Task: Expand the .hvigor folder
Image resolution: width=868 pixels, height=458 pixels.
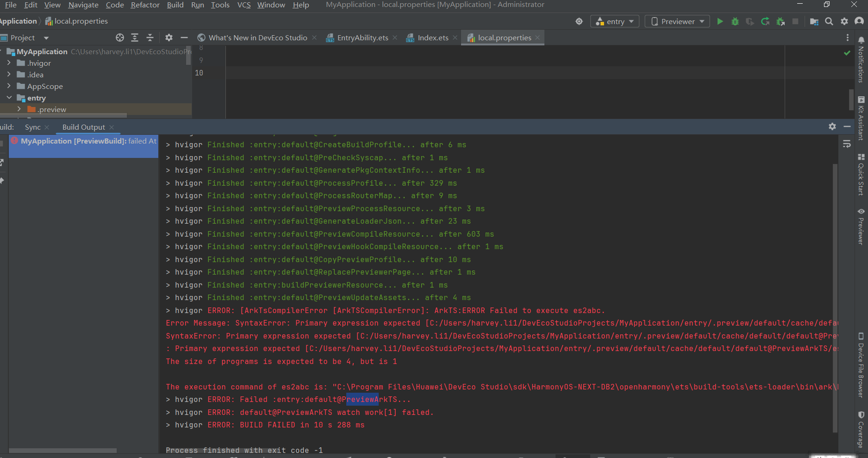Action: click(x=9, y=63)
